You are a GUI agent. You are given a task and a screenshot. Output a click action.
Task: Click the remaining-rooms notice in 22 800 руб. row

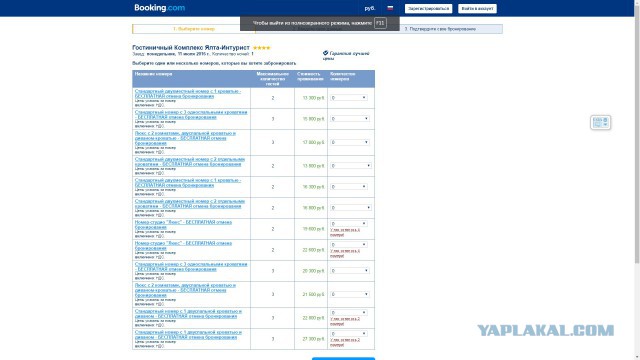point(345,321)
